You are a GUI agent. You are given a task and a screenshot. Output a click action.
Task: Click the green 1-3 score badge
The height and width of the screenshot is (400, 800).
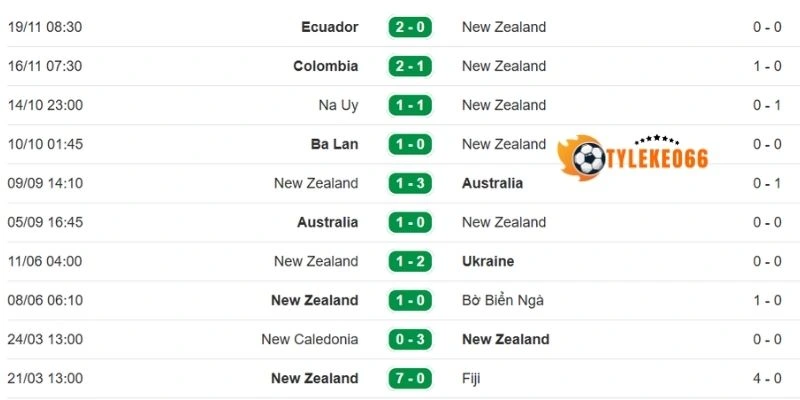coord(410,183)
